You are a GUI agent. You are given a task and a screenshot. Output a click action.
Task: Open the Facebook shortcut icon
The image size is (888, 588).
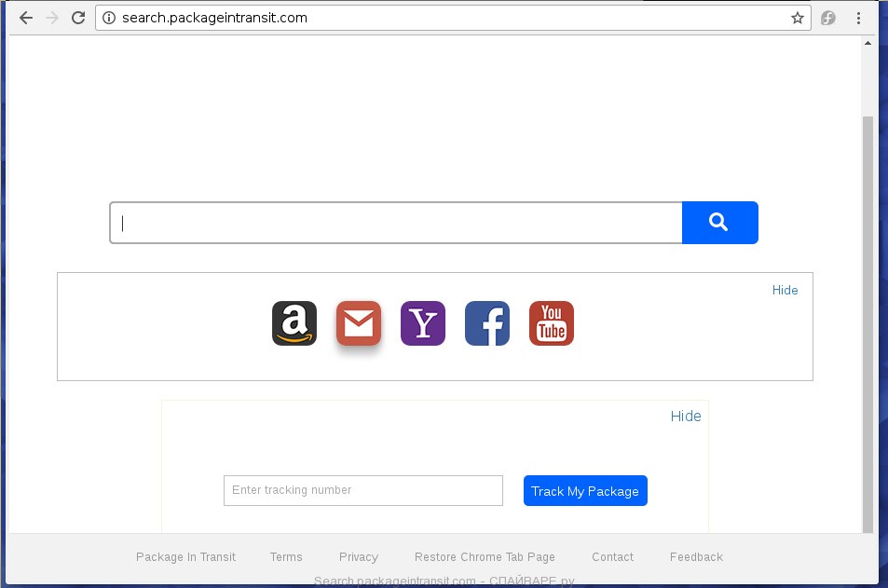tap(487, 323)
